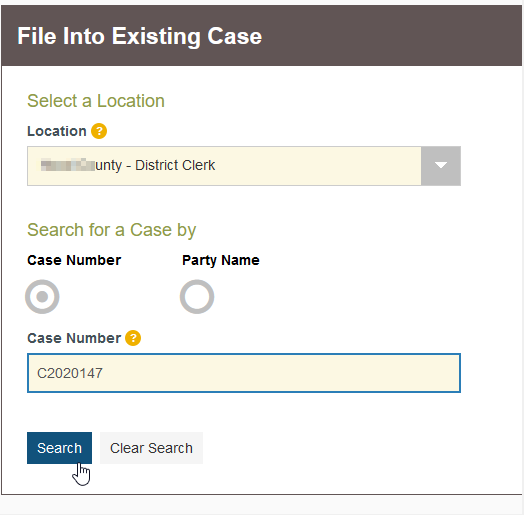
Task: Click the Search for a Case by heading
Action: pos(112,230)
